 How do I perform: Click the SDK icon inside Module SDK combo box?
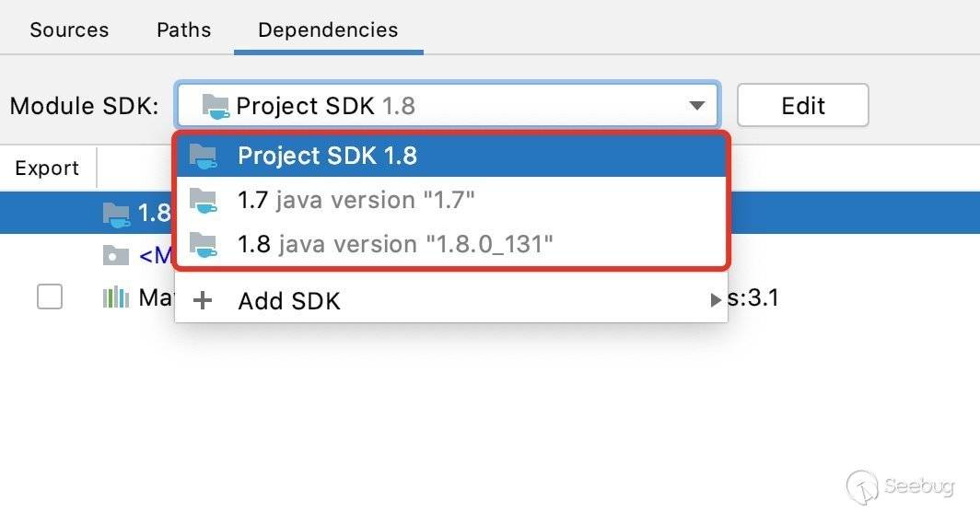click(215, 106)
